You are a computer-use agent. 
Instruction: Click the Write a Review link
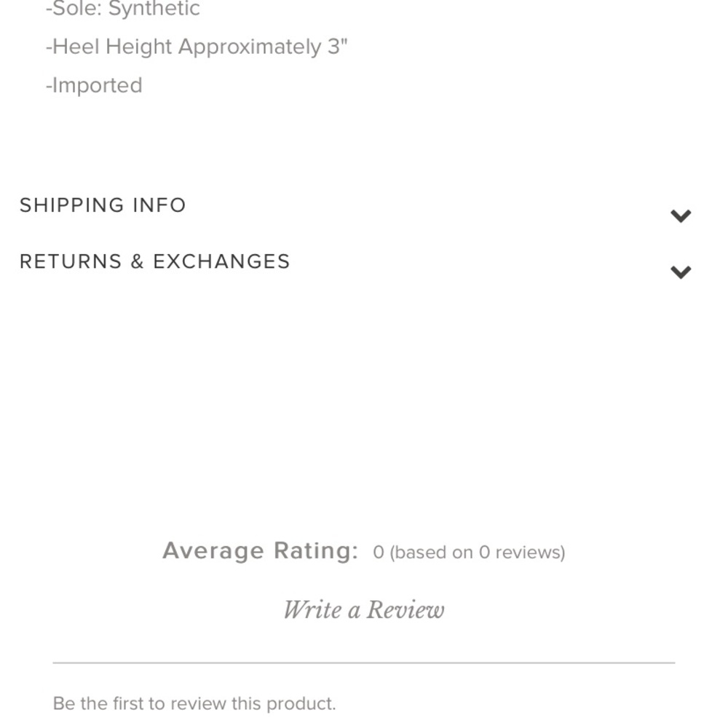point(363,609)
